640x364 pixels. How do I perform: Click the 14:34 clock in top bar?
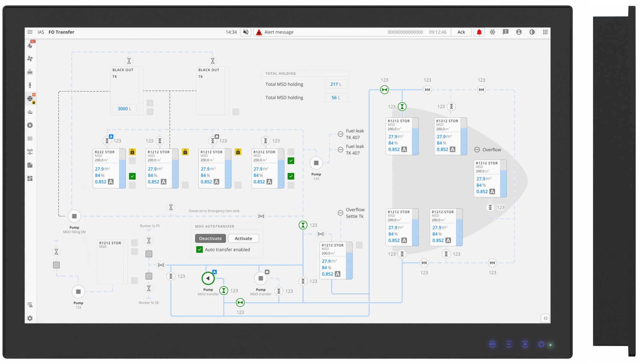pyautogui.click(x=231, y=32)
